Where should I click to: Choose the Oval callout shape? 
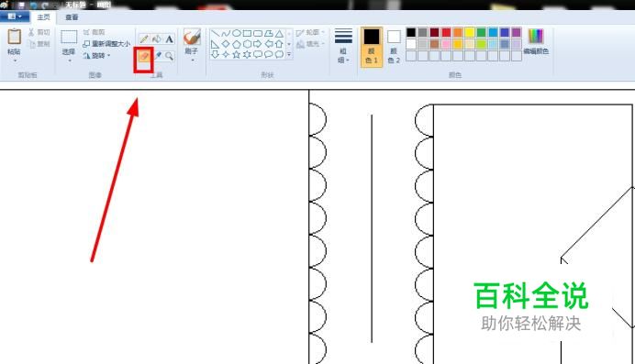pos(269,54)
